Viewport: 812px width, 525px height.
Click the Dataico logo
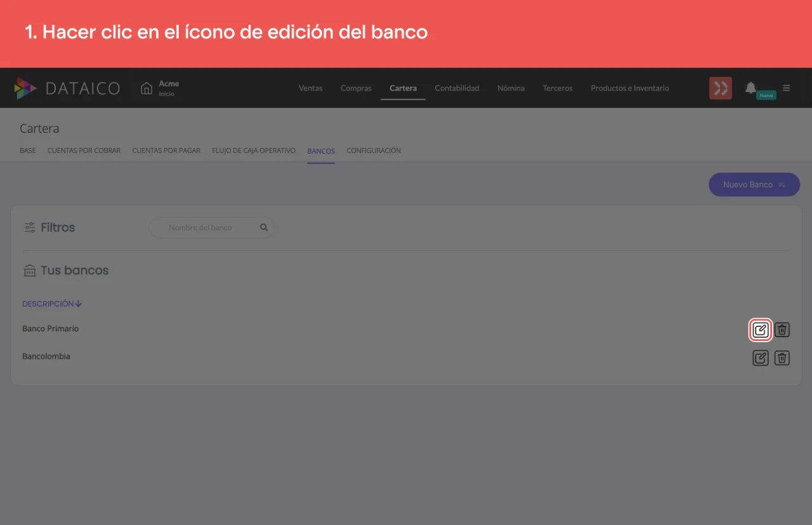tap(67, 88)
